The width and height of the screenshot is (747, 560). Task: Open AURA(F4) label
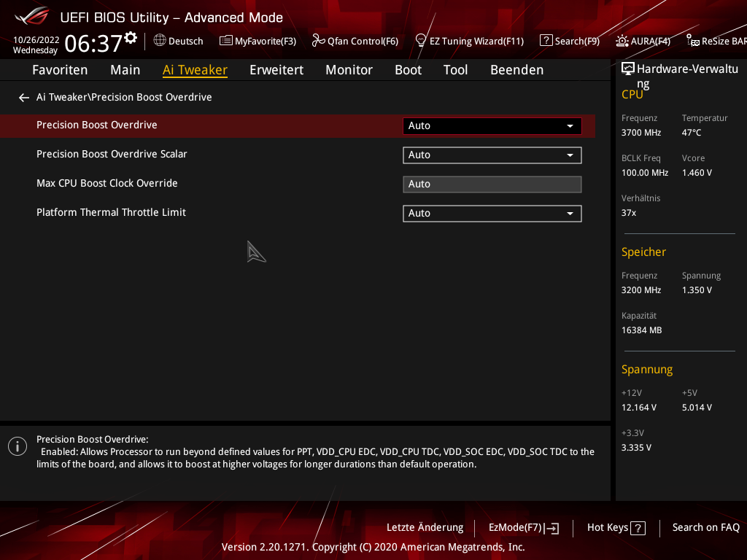point(650,42)
